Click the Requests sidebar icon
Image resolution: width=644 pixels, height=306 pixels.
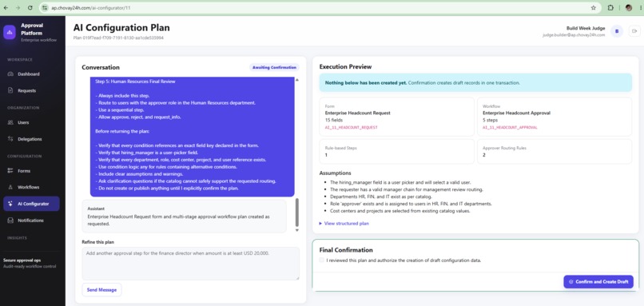coord(10,90)
